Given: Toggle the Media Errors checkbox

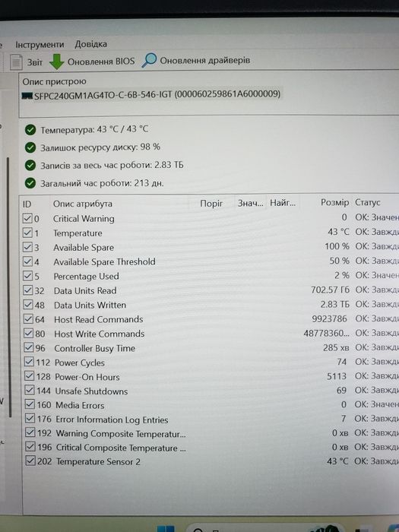Looking at the screenshot, I should 30,404.
